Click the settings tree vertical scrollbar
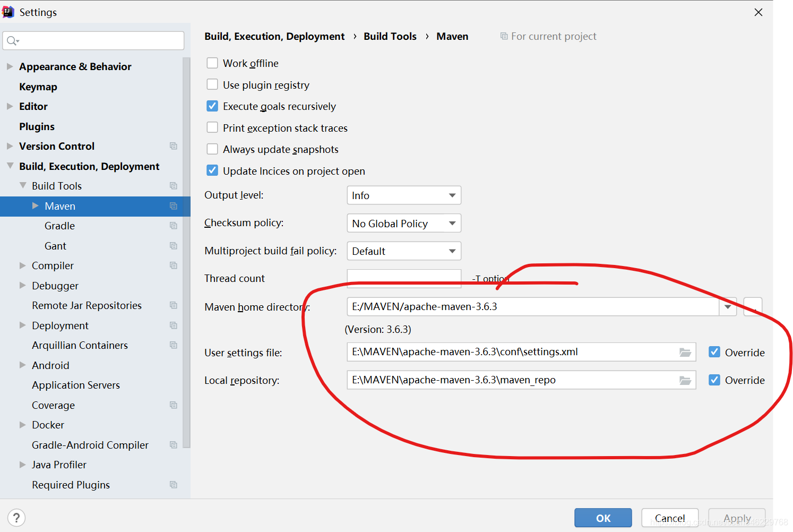The height and width of the screenshot is (532, 793). (186, 252)
